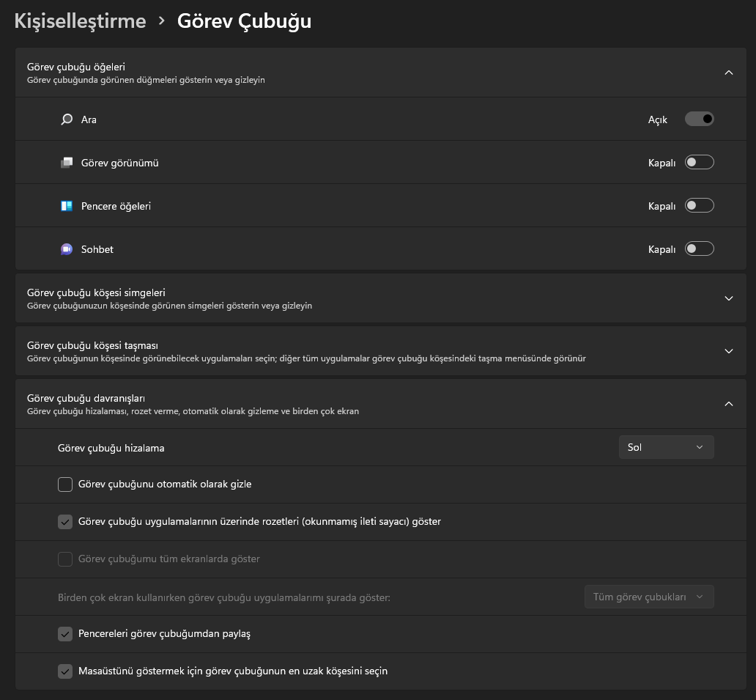
Task: Collapse the Görev çubuğu davranışları section
Action: coord(728,403)
